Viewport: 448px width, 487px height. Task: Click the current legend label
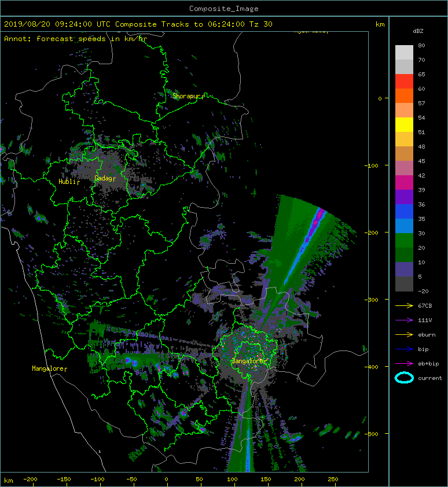(x=430, y=378)
